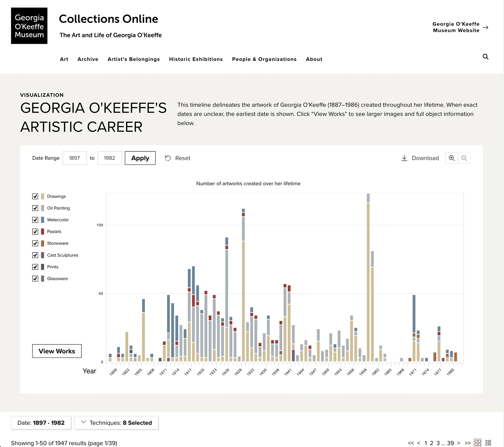The height and width of the screenshot is (447, 504).
Task: Open the Historic Exhibitions menu item
Action: point(196,59)
